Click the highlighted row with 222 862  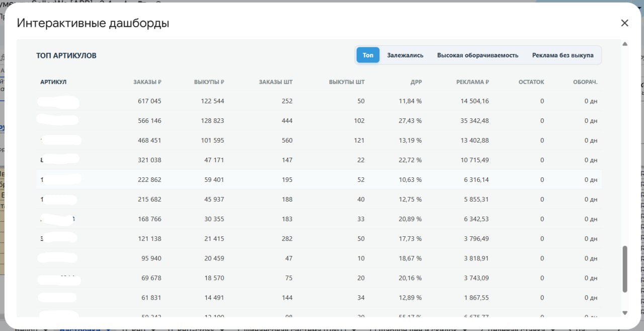319,179
